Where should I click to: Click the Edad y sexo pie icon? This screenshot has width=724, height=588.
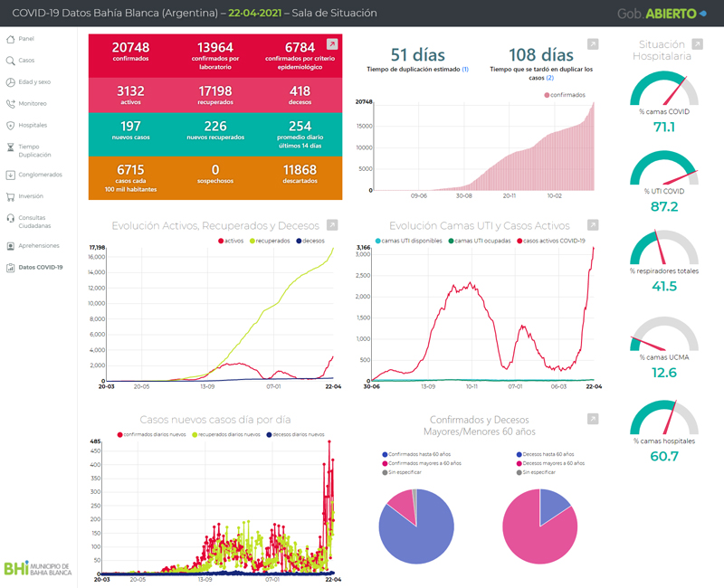(x=10, y=82)
